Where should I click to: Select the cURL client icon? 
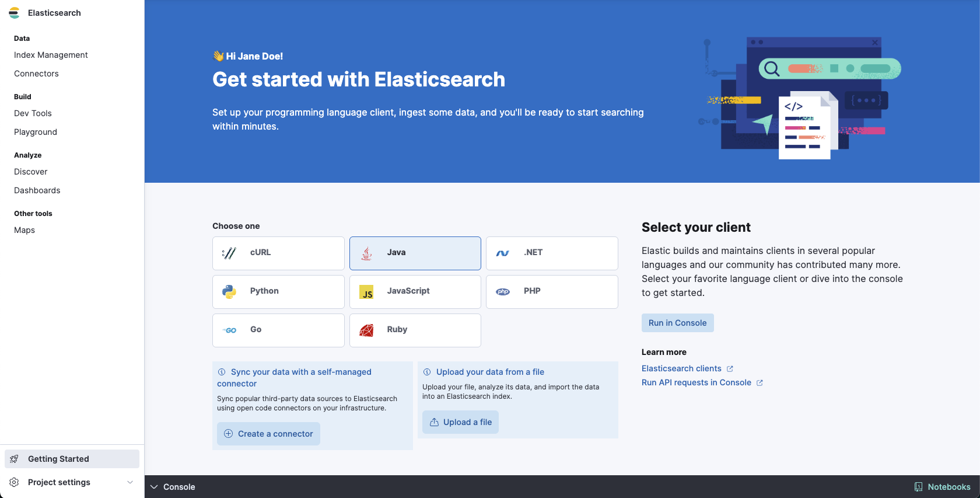coord(229,253)
